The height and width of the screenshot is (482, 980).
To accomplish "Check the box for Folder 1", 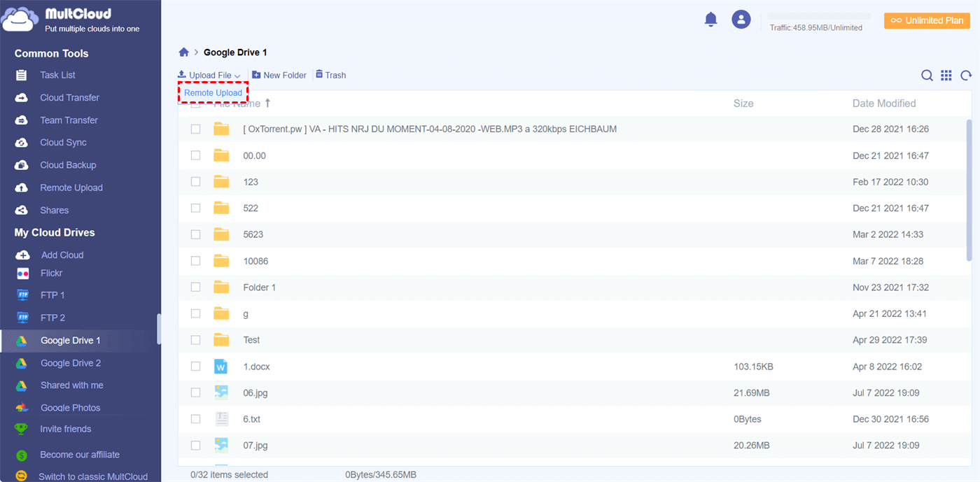I will pos(196,287).
